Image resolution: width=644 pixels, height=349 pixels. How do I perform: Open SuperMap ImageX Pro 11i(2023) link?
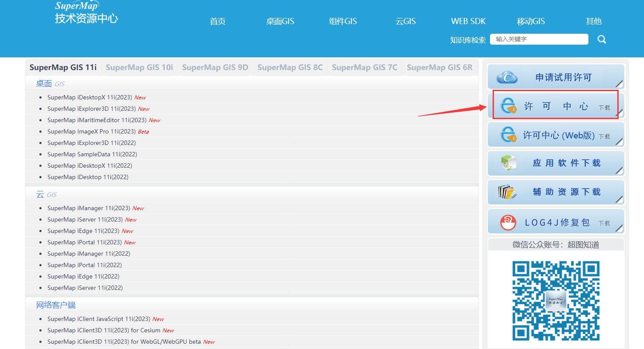coord(92,131)
